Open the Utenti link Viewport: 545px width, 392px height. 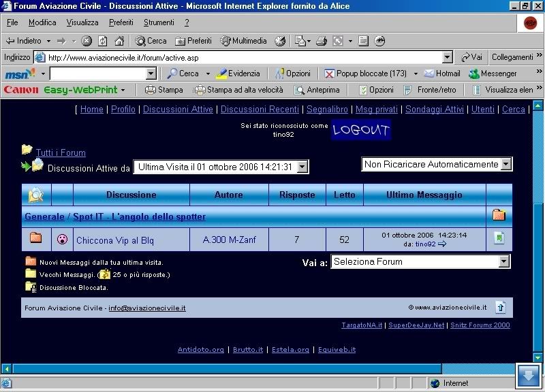point(483,109)
